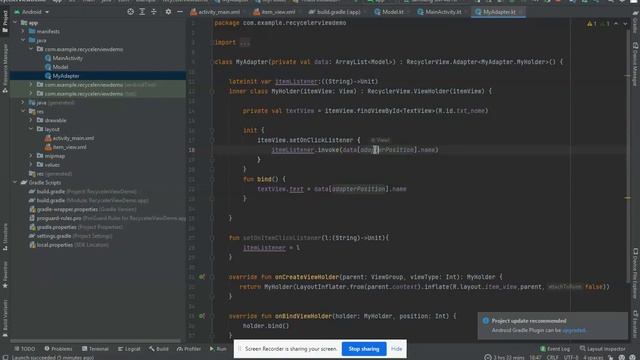
Task: Open the Event Log
Action: pyautogui.click(x=555, y=349)
